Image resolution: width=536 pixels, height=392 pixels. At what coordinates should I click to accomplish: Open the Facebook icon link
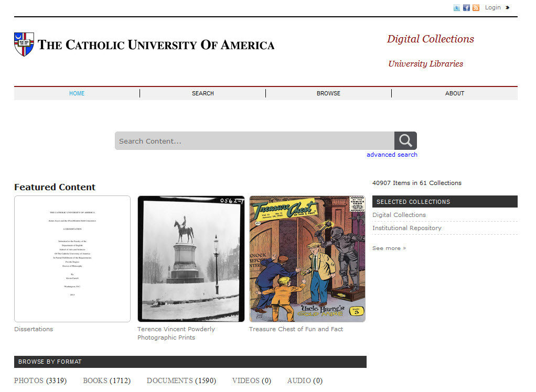[466, 7]
